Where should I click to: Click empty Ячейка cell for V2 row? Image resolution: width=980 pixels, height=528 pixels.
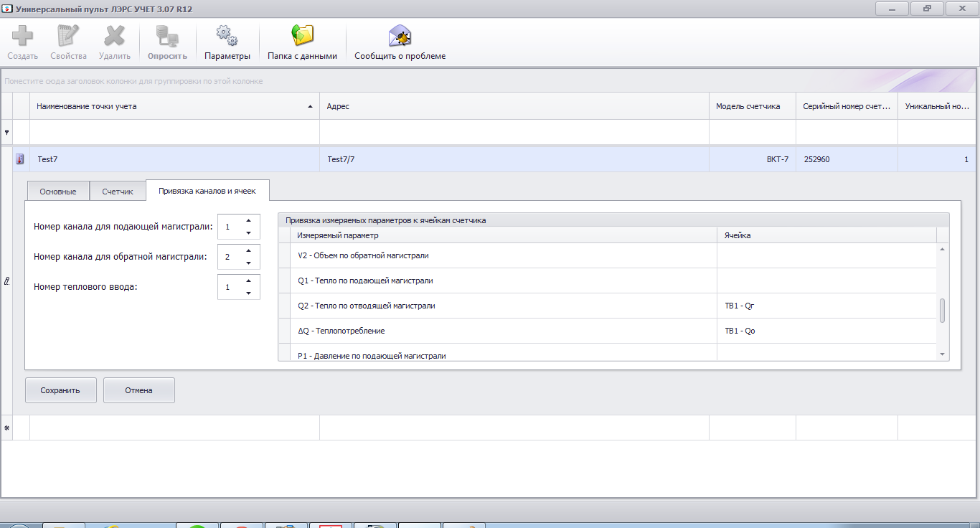pyautogui.click(x=826, y=255)
